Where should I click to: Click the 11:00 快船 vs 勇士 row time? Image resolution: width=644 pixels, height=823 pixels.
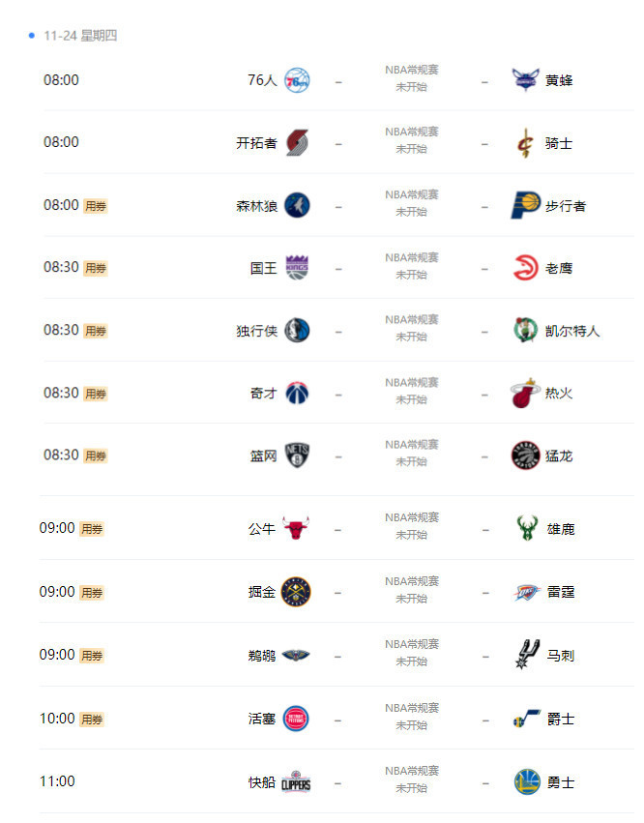57,781
